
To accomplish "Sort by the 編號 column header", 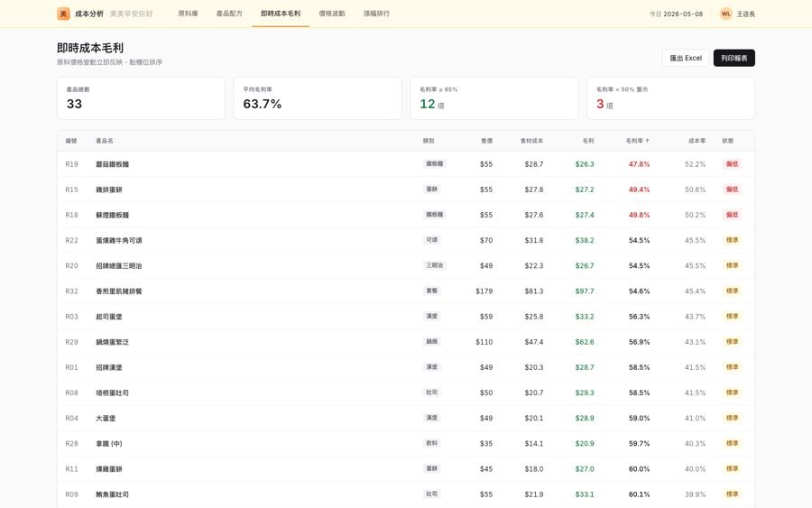I will pos(71,141).
